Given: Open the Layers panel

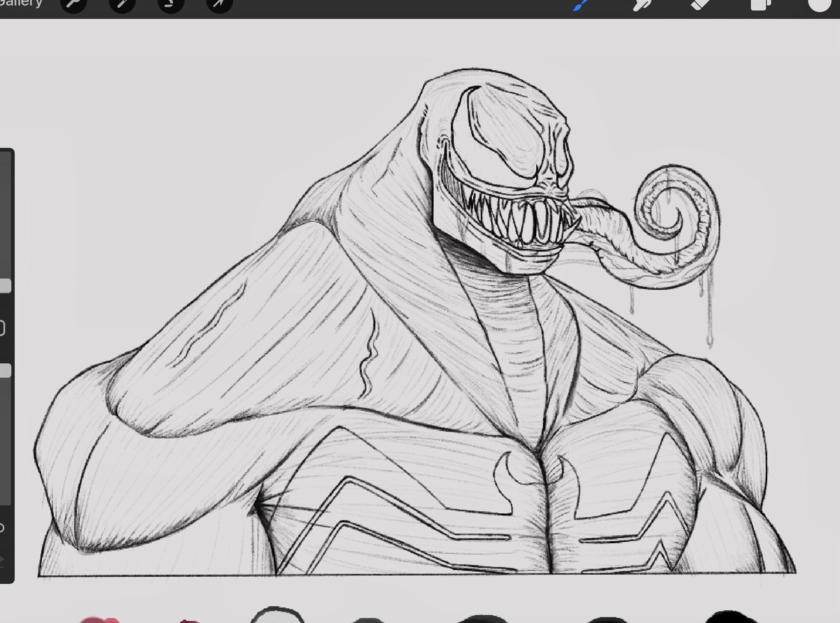Looking at the screenshot, I should pos(759,5).
